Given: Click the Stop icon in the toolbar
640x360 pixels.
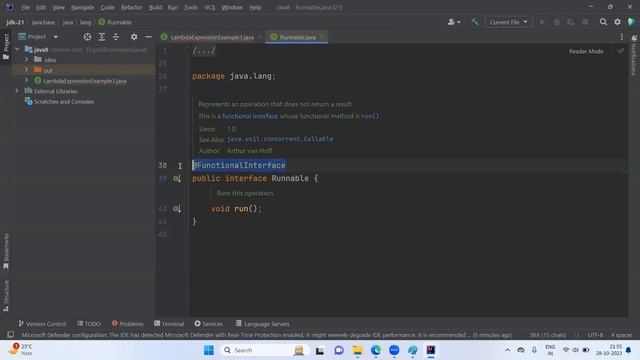Looking at the screenshot, I should pos(585,22).
